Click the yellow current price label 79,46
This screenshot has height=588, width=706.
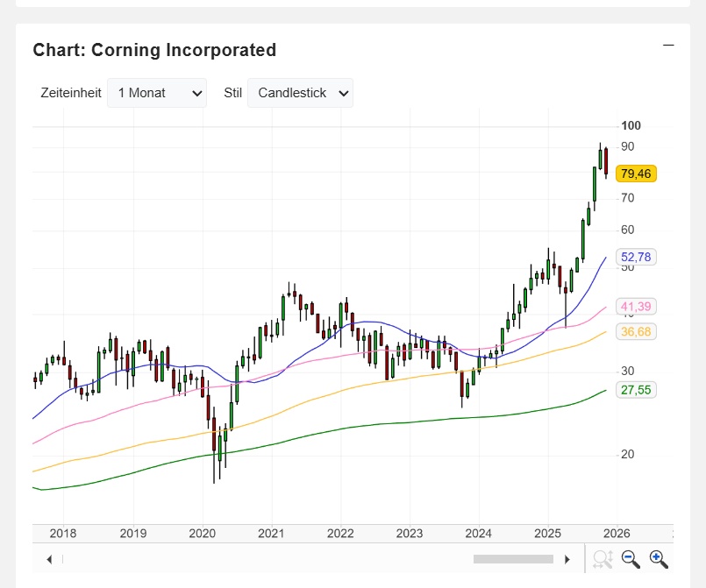[637, 174]
